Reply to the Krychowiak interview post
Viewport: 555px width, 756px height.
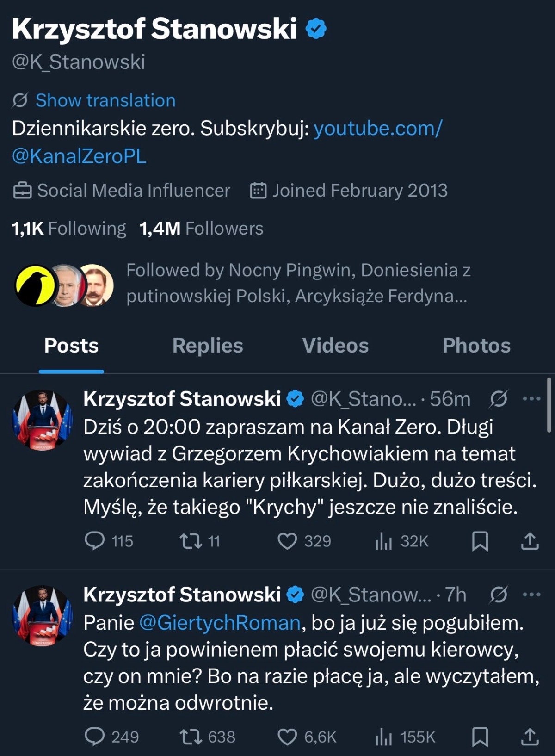[x=95, y=541]
